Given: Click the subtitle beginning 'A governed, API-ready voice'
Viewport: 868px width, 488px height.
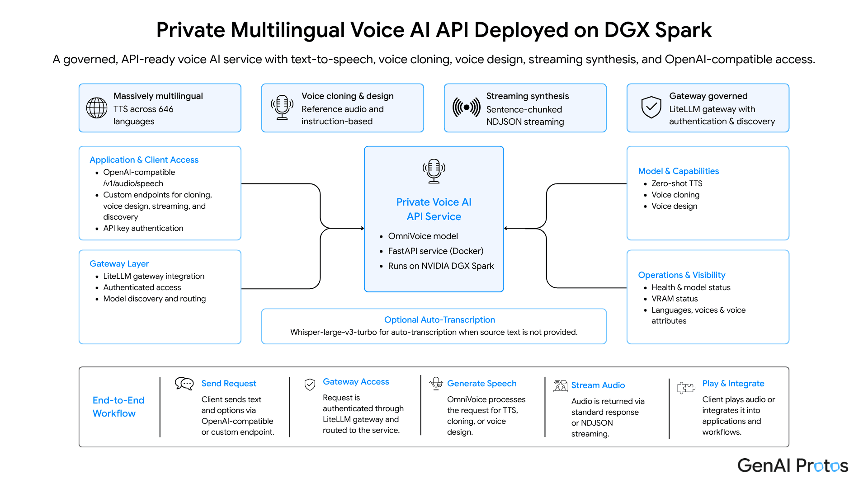Looking at the screenshot, I should coord(434,60).
